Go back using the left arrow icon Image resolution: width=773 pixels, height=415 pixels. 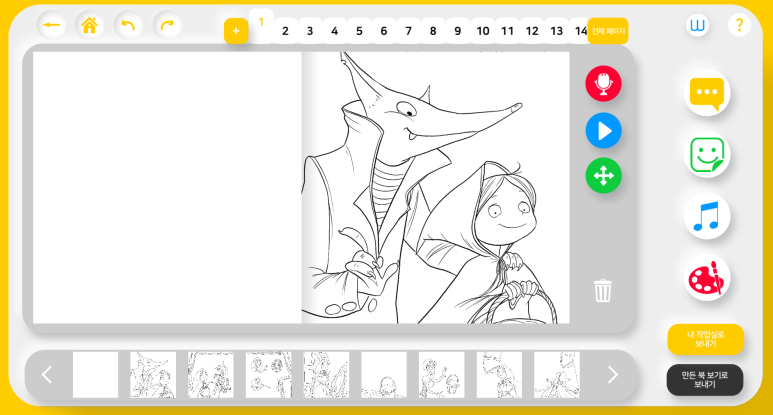(51, 25)
